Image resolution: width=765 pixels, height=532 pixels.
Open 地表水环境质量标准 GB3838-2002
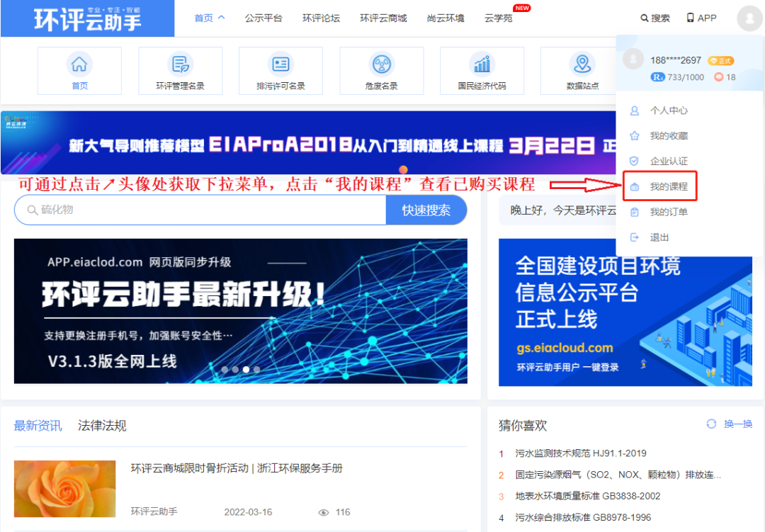pos(587,496)
